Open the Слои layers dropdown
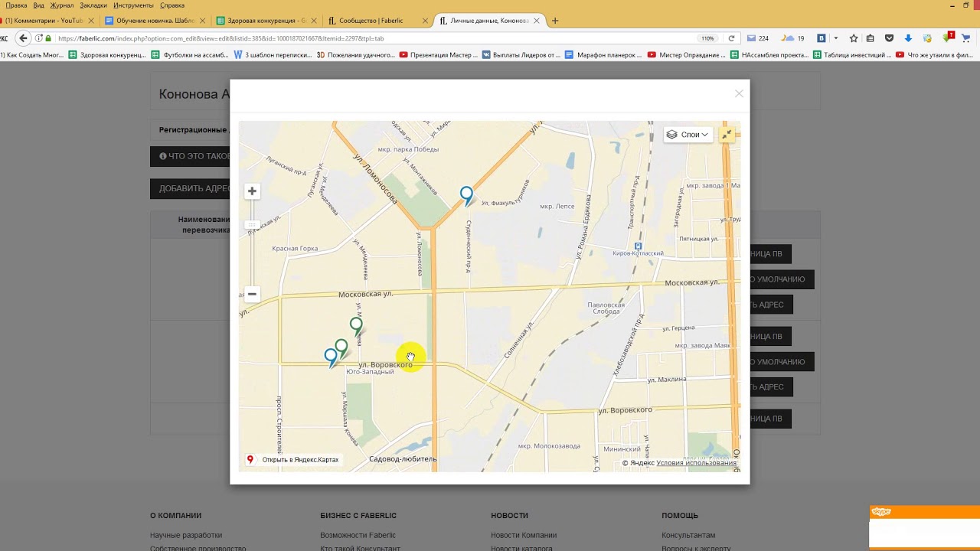This screenshot has height=551, width=980. (687, 135)
